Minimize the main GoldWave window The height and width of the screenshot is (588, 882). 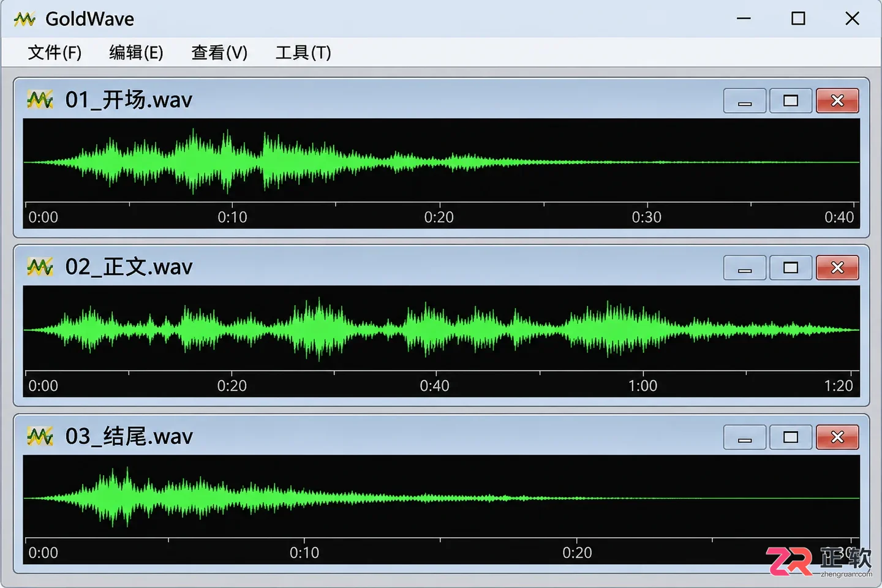pyautogui.click(x=744, y=18)
